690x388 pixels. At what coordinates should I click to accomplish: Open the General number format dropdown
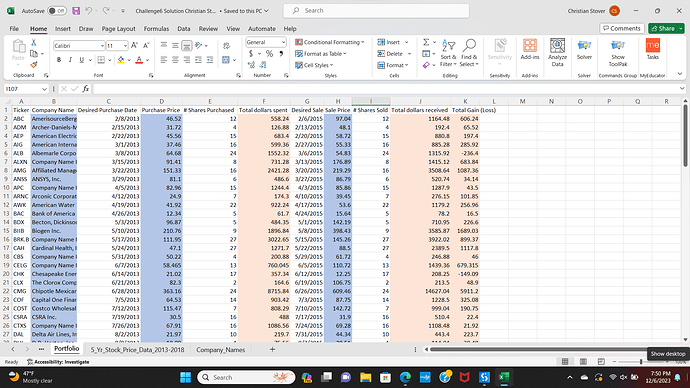coord(283,42)
